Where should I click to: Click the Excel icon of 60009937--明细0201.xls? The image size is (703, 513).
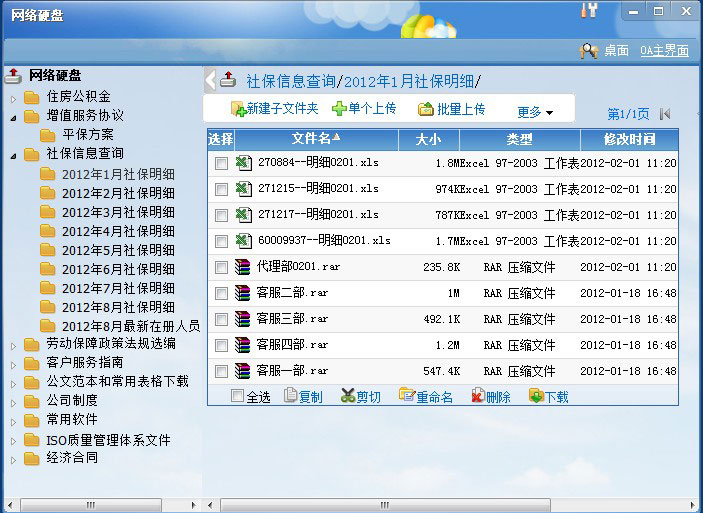click(243, 241)
